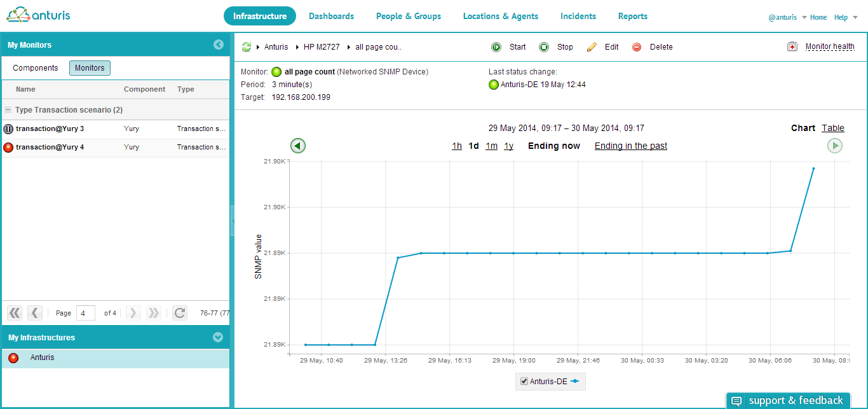Switch to the Incidents tab
868x409 pixels.
578,16
